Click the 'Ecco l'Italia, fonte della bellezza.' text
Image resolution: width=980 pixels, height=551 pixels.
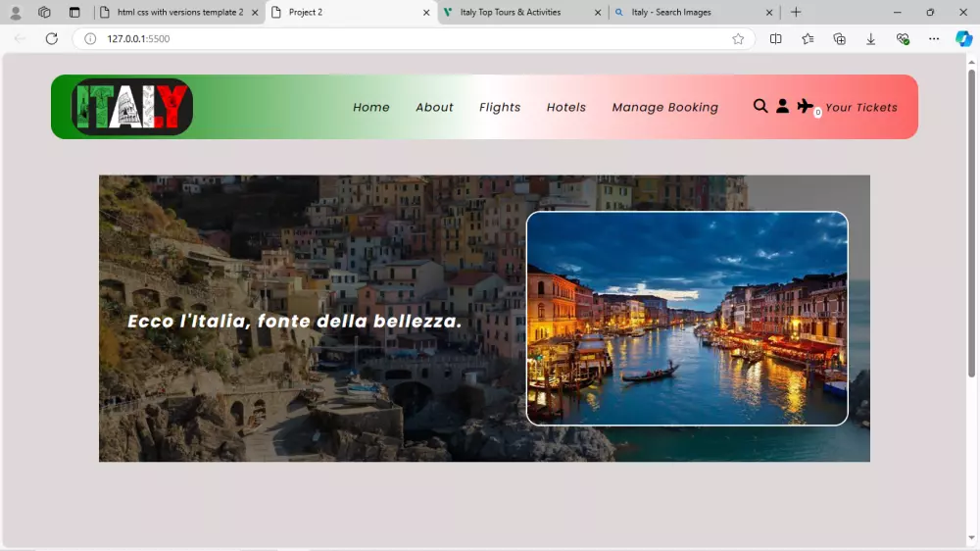pos(294,321)
